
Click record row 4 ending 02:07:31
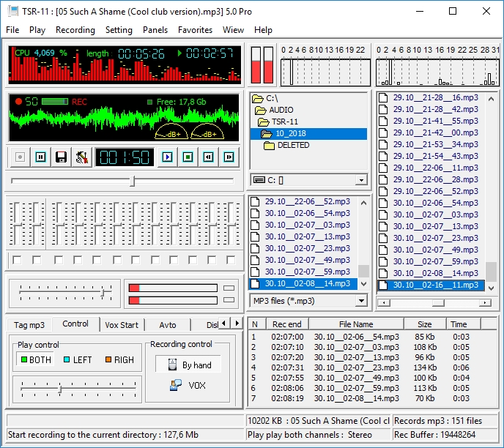pos(373,367)
